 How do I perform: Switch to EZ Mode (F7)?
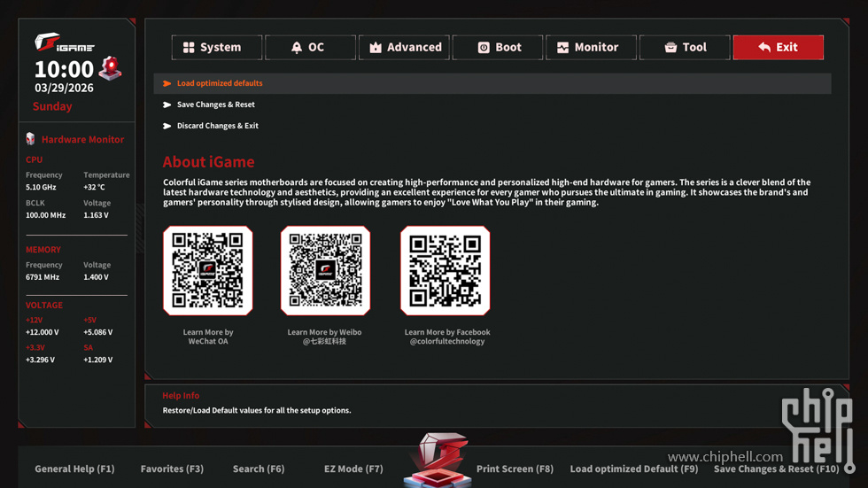click(x=353, y=469)
